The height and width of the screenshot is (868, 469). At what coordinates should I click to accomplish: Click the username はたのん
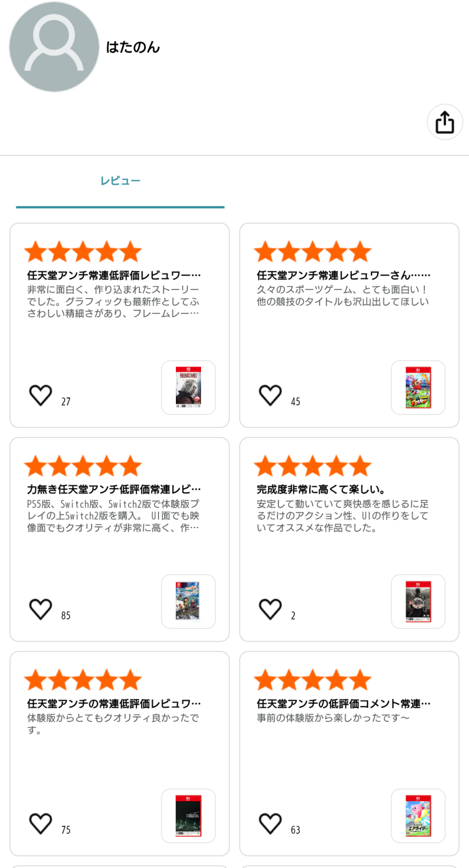(133, 47)
